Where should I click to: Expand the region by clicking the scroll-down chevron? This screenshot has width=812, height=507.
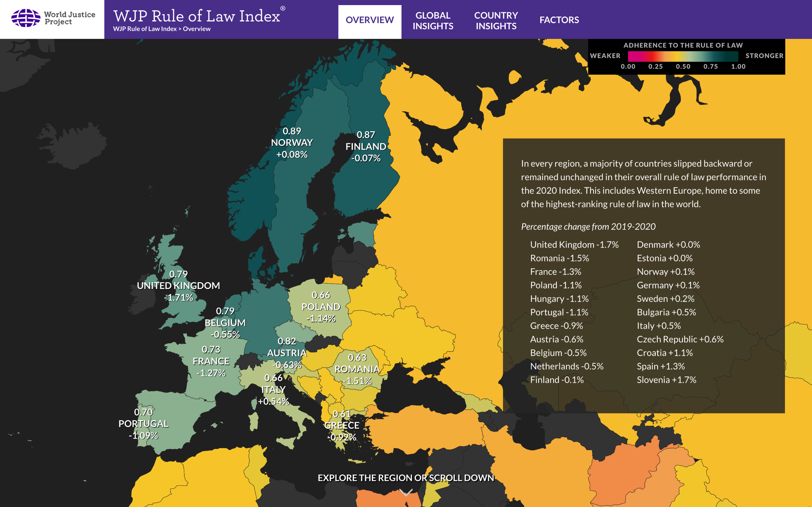406,492
